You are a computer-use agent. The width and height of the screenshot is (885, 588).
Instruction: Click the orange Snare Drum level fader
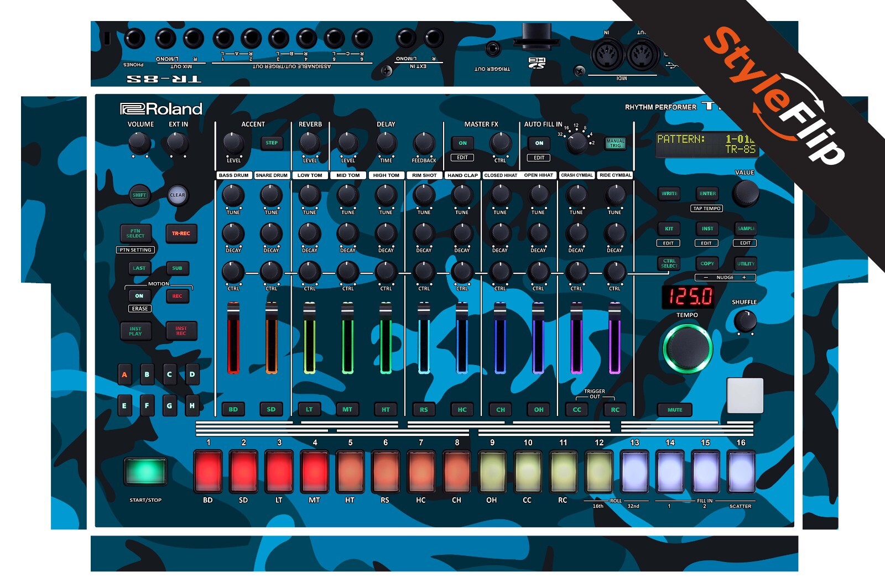point(272,338)
